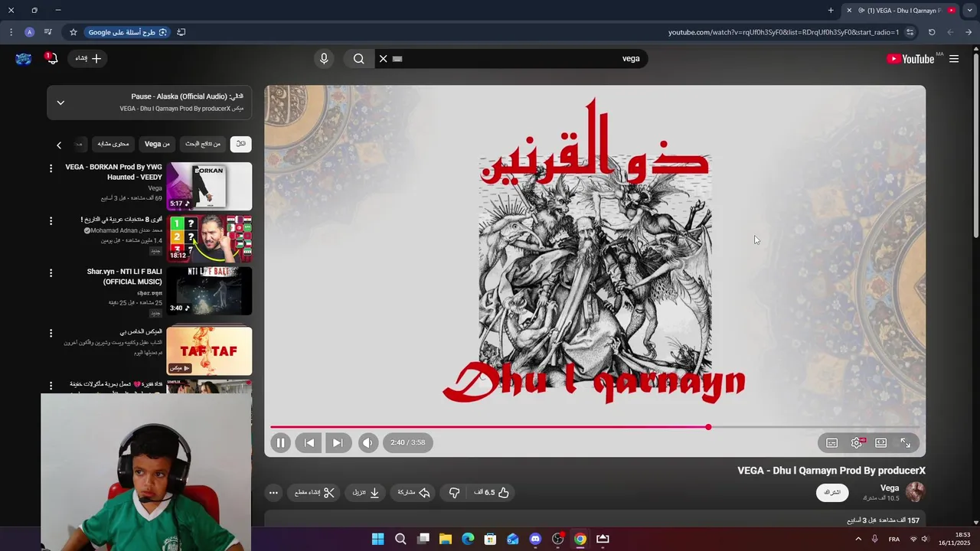Open the Vega channel avatar
Screen dimensions: 980x551
click(915, 492)
